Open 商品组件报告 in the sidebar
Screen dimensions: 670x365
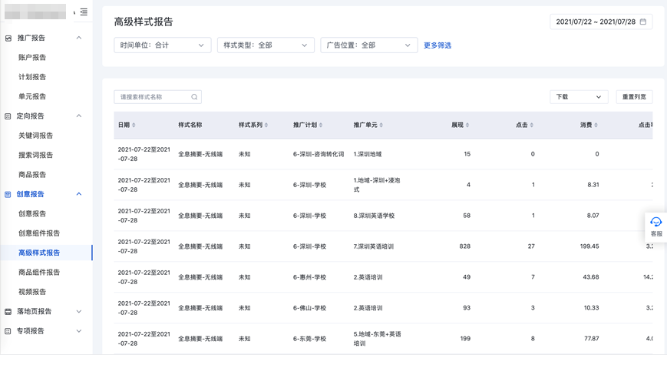point(39,273)
